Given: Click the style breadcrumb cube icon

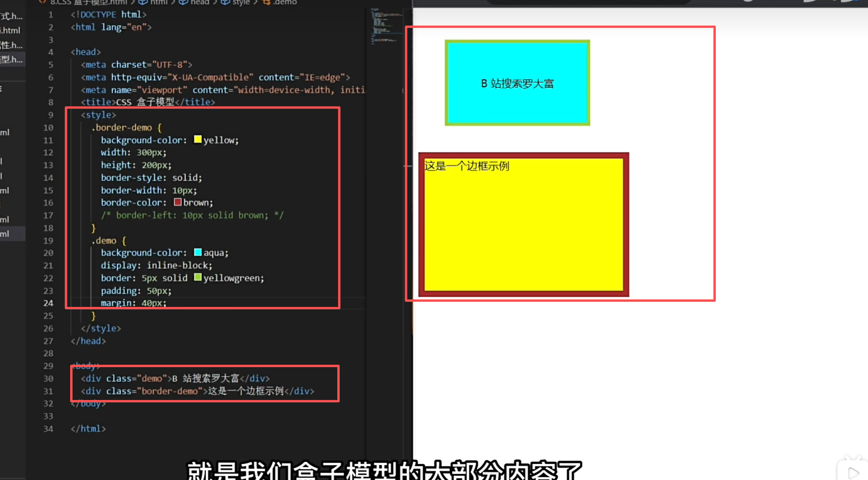Looking at the screenshot, I should click(x=225, y=2).
